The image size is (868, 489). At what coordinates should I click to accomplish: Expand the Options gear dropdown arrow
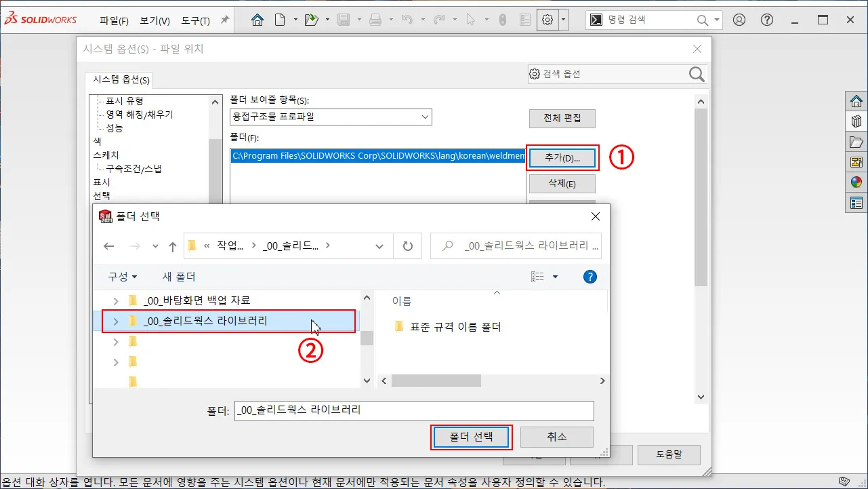coord(563,20)
